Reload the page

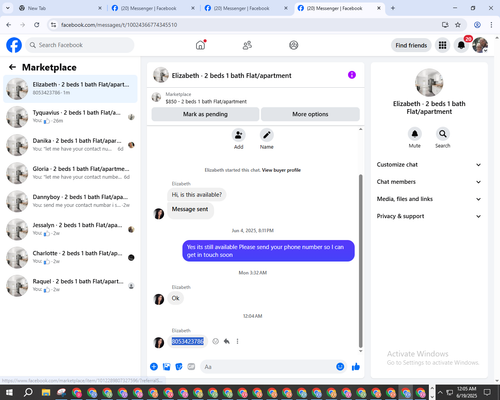tap(37, 25)
